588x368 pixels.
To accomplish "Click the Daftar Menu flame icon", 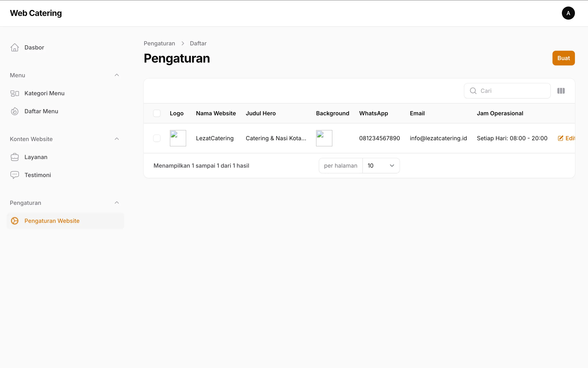I will 14,111.
